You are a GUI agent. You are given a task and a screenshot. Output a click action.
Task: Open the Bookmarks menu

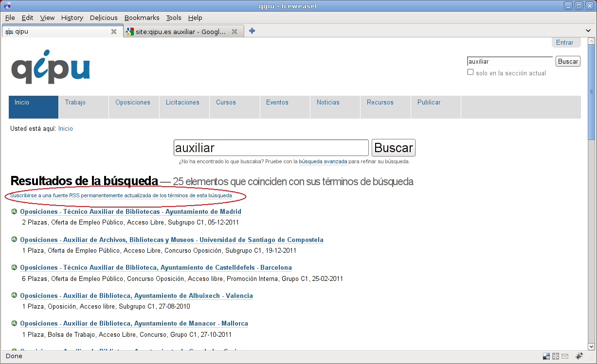click(x=142, y=17)
